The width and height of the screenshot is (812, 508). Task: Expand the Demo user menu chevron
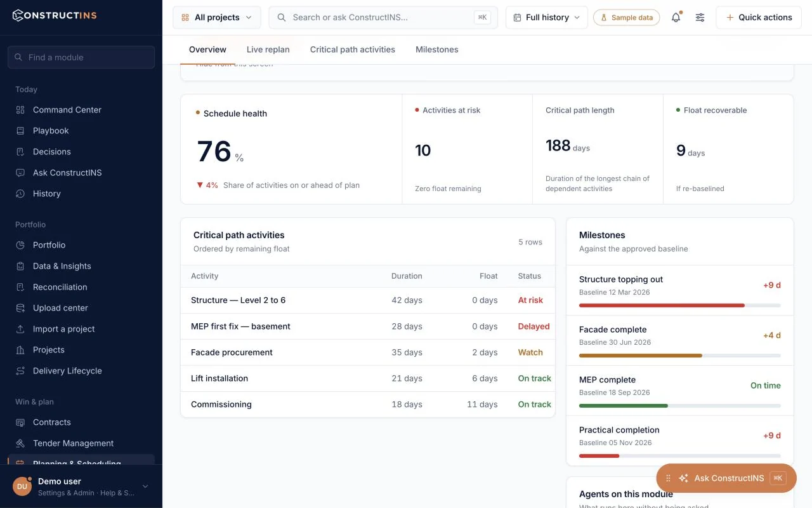coord(145,486)
